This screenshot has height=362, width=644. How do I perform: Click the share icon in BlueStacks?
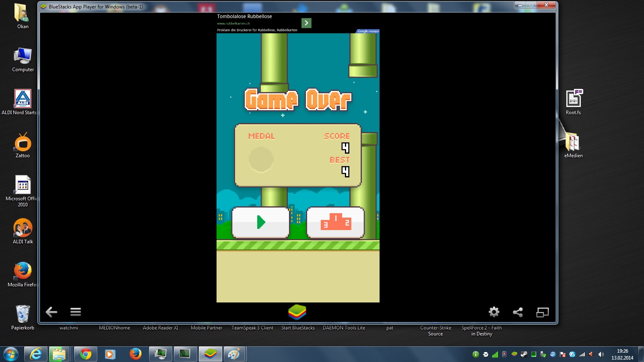[518, 312]
